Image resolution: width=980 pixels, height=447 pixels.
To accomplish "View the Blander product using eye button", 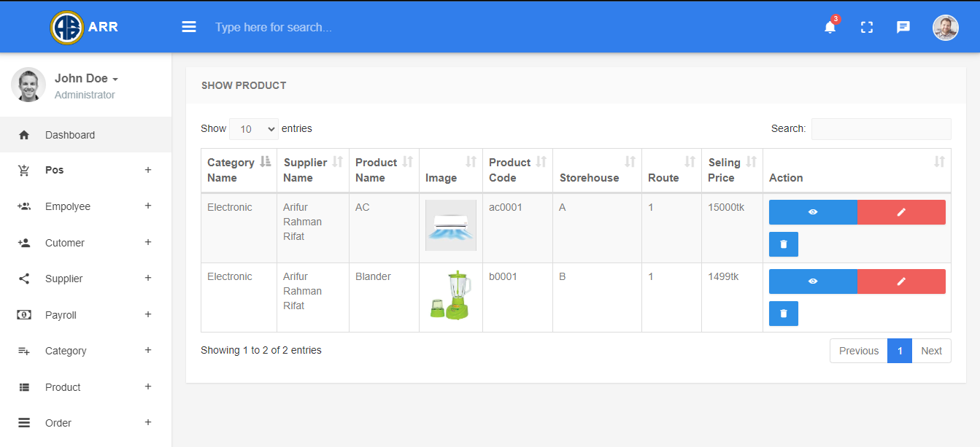I will [x=813, y=281].
